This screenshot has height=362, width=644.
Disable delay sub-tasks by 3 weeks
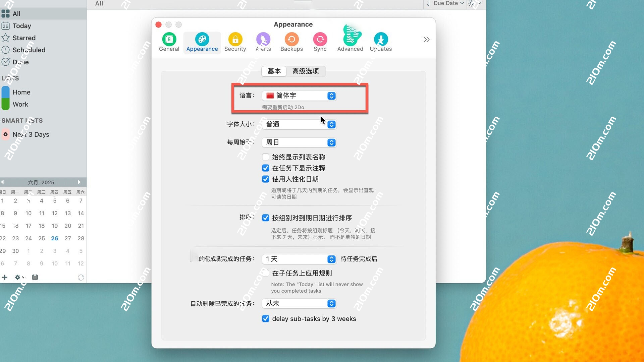click(x=265, y=318)
